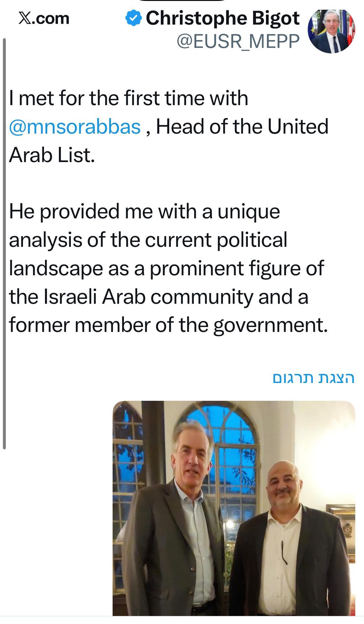The width and height of the screenshot is (364, 624).
Task: Open the @mnsorabbas mention link
Action: coord(75,126)
